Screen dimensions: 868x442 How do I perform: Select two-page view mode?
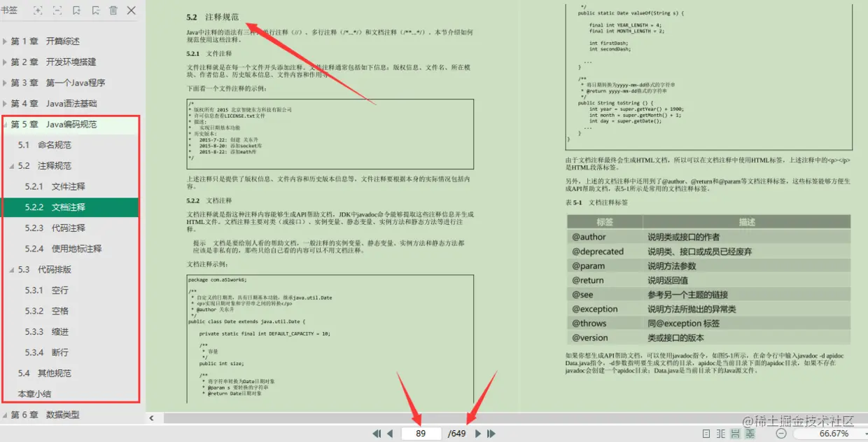[x=720, y=434]
